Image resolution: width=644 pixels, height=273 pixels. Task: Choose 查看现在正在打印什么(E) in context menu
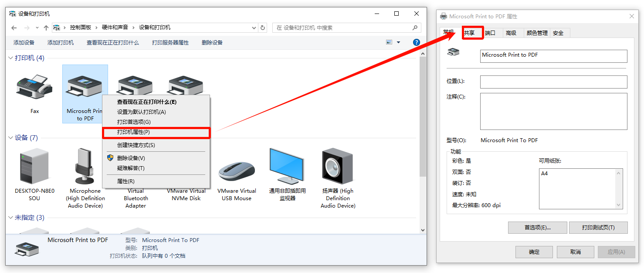click(156, 102)
